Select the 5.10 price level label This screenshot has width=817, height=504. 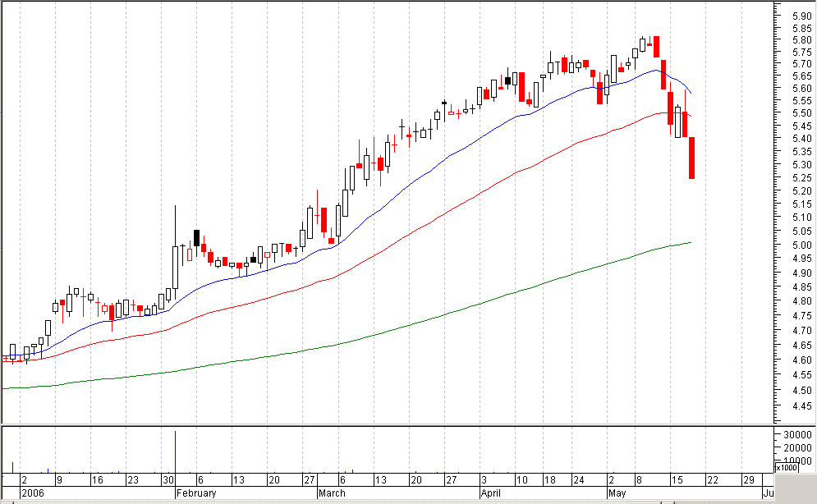click(802, 218)
